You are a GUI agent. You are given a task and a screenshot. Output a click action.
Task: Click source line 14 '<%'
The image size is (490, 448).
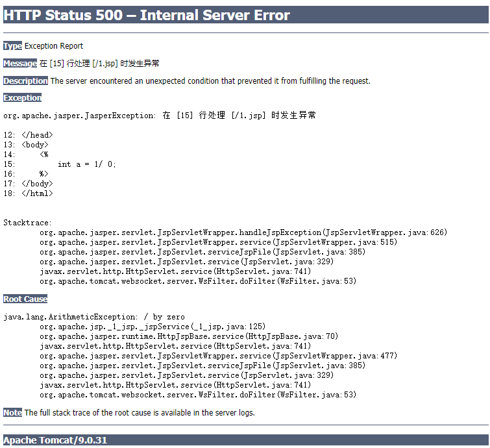click(x=26, y=155)
